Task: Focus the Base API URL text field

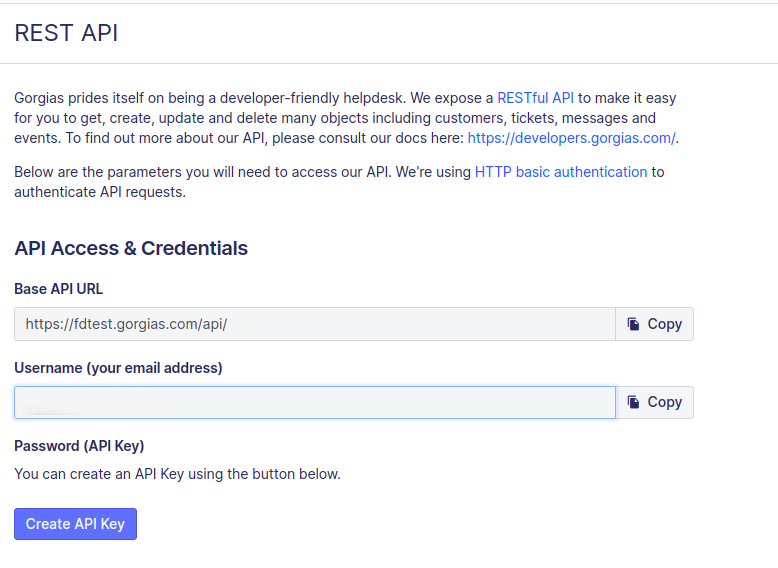Action: click(314, 324)
